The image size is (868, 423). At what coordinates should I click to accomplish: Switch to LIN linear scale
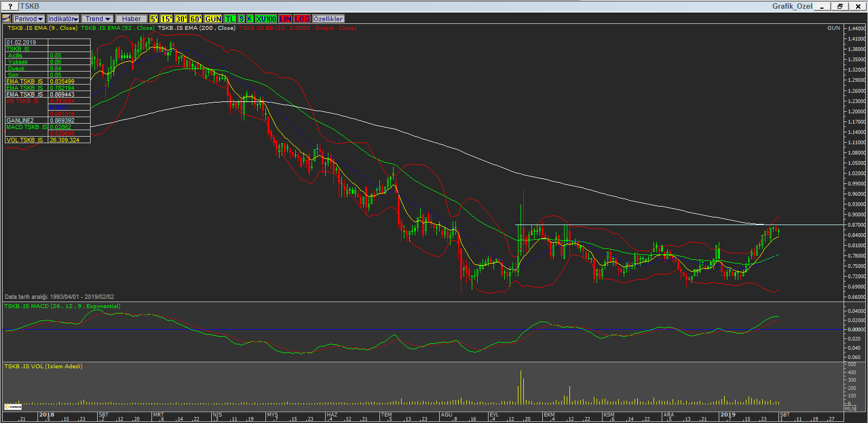click(x=286, y=18)
